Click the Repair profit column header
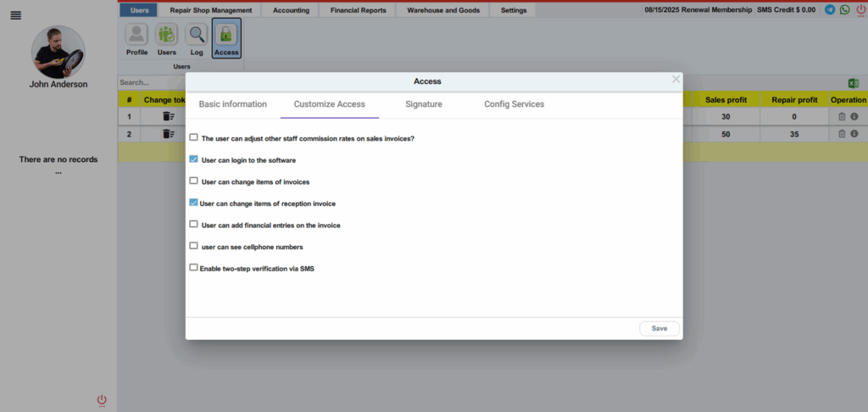 (x=794, y=100)
